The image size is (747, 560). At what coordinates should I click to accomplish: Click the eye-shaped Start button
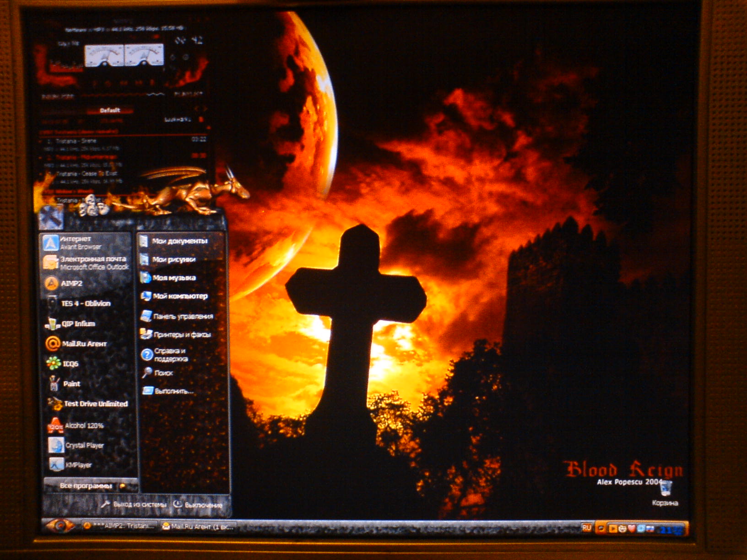tap(60, 526)
